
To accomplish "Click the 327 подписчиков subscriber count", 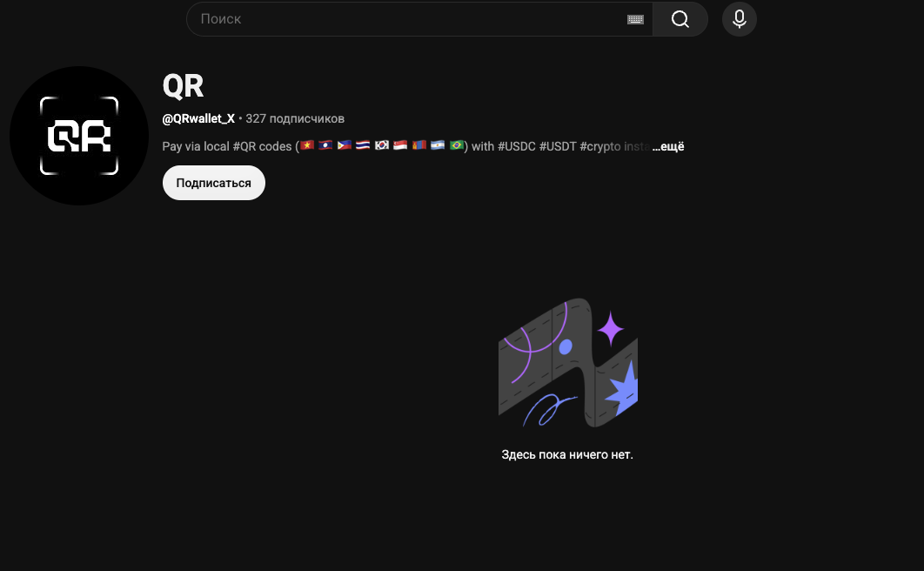I will pos(295,118).
